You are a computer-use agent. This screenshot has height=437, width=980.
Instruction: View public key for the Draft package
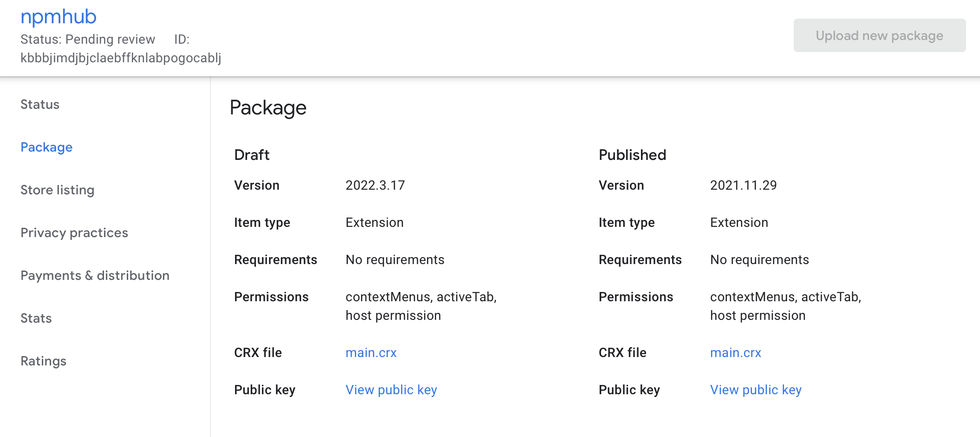392,390
